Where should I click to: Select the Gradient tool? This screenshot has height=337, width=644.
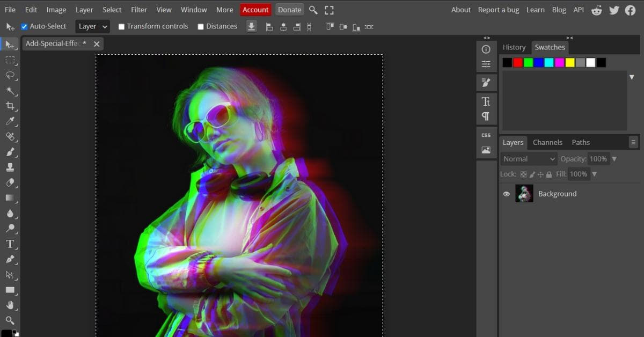[10, 197]
